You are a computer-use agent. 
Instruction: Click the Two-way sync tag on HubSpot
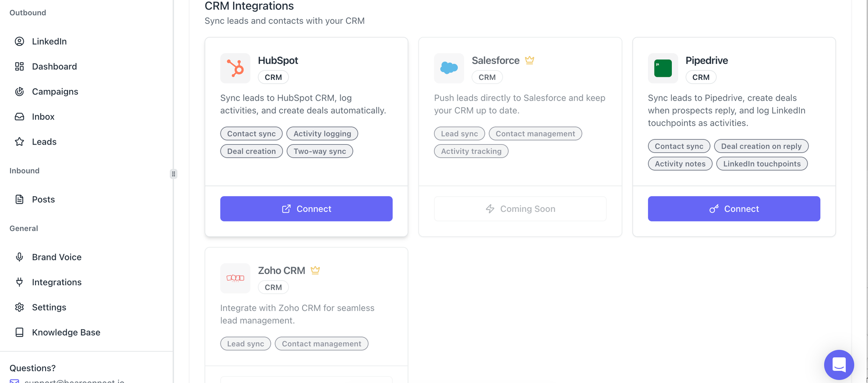320,151
